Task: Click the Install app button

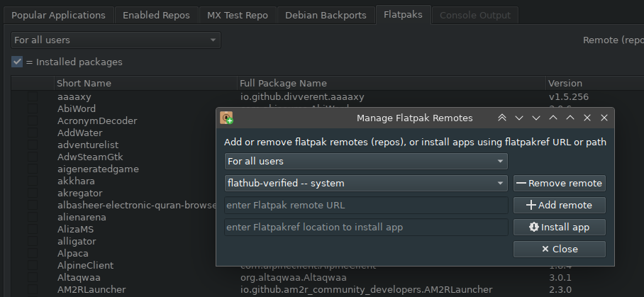Action: click(560, 228)
